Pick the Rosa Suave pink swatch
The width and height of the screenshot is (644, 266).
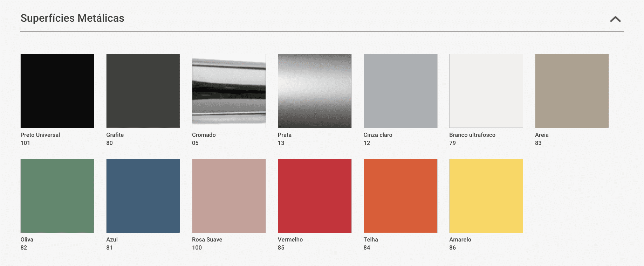click(229, 196)
